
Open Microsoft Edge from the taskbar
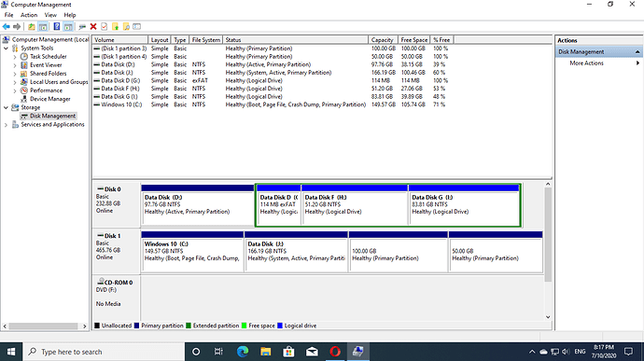(x=243, y=352)
